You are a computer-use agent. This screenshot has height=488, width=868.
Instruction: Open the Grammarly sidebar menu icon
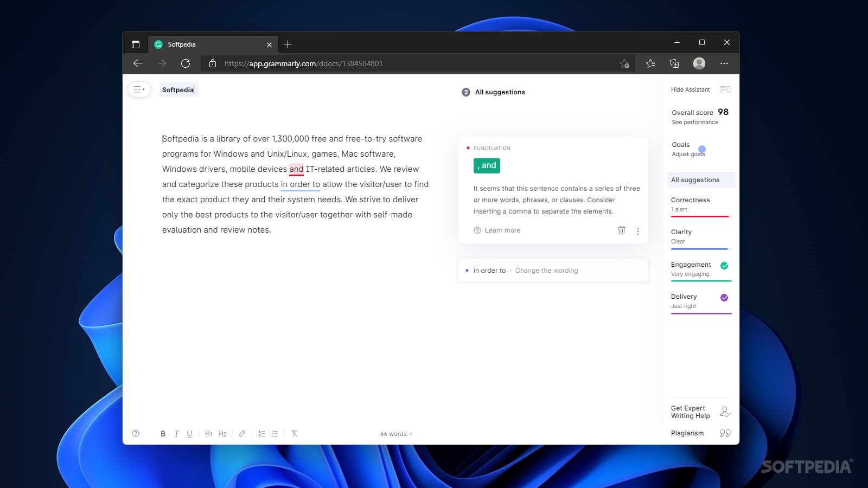(139, 89)
